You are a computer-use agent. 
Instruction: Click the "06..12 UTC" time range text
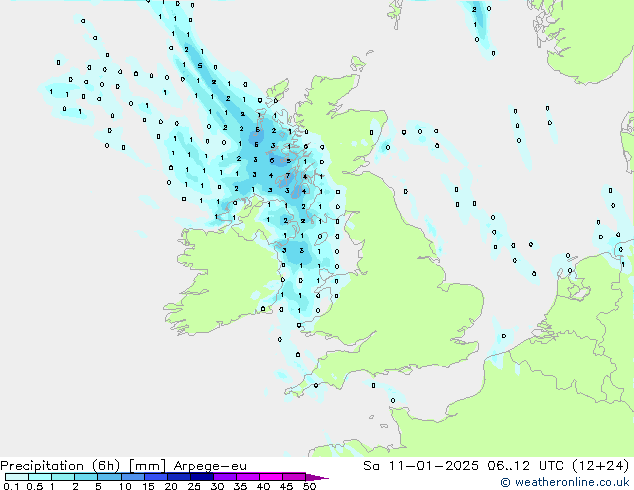pos(525,466)
